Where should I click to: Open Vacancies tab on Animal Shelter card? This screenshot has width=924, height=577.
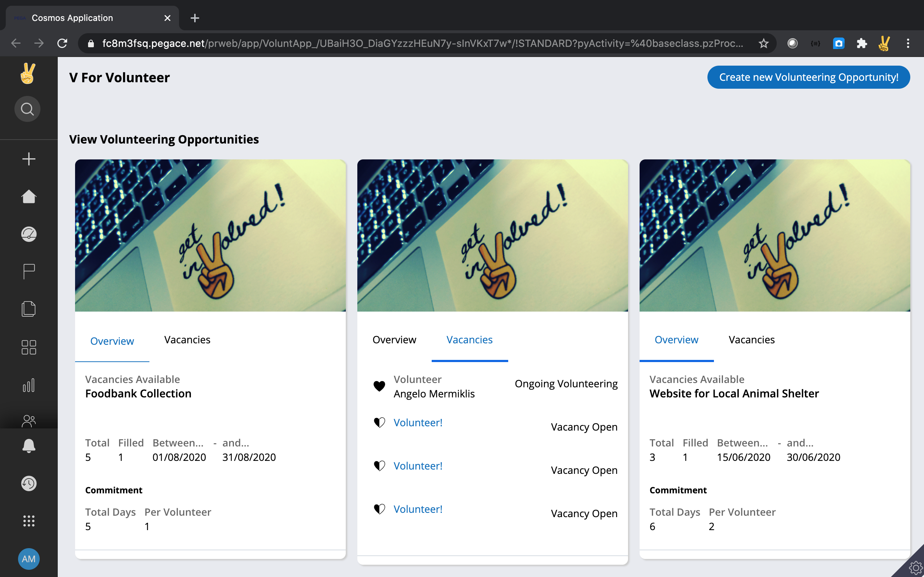click(x=751, y=340)
